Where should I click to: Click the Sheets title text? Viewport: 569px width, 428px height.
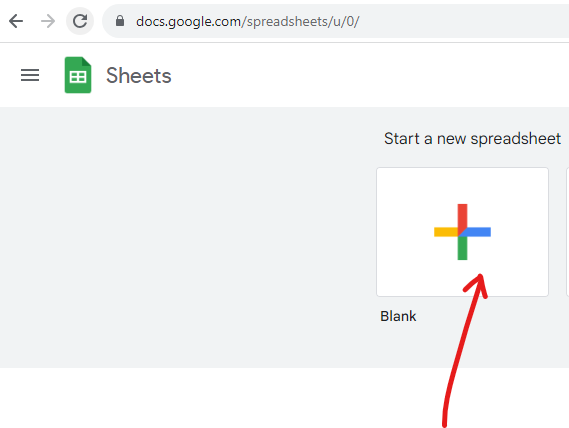coord(139,76)
